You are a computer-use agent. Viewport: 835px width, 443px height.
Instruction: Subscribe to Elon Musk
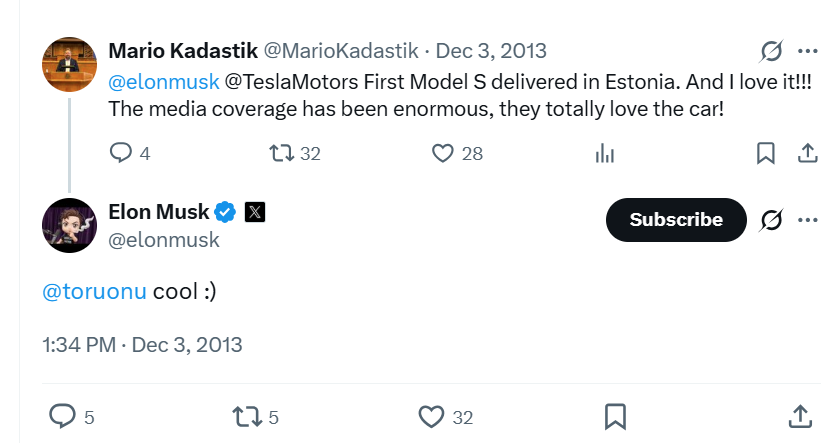point(676,220)
